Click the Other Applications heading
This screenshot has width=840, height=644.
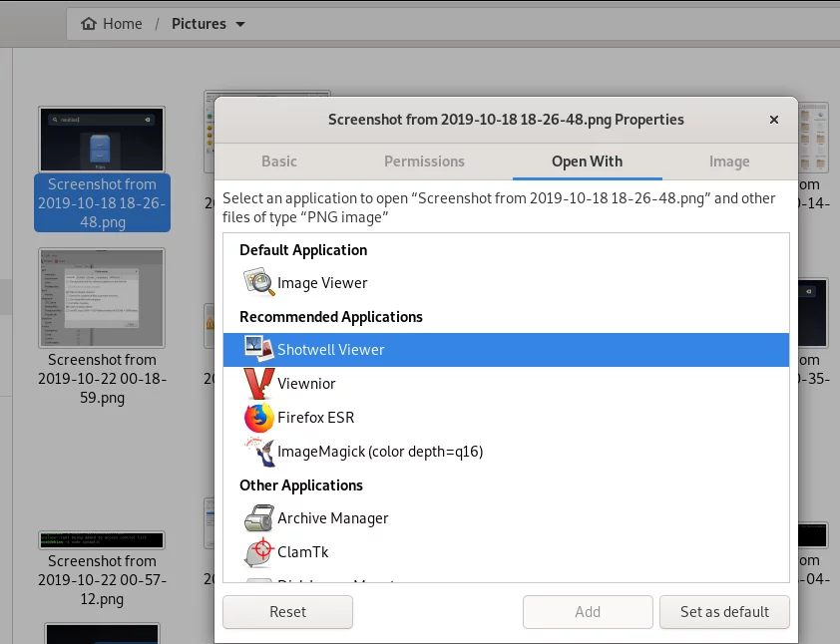tap(301, 485)
